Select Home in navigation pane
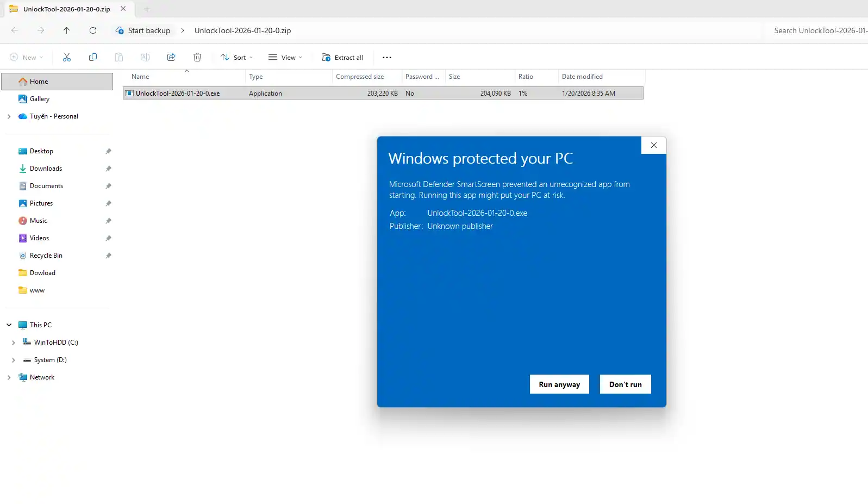Screen dimensions: 868x504 click(x=57, y=82)
